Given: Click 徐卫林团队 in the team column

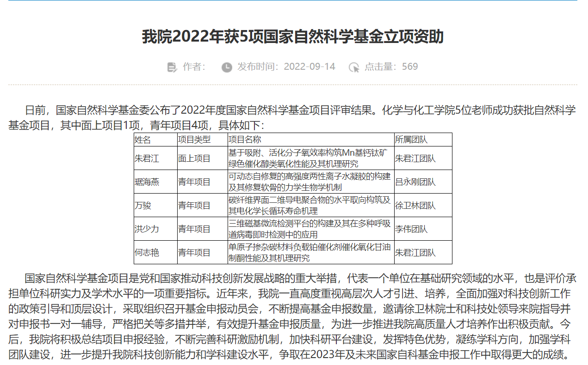Looking at the screenshot, I should (415, 206).
